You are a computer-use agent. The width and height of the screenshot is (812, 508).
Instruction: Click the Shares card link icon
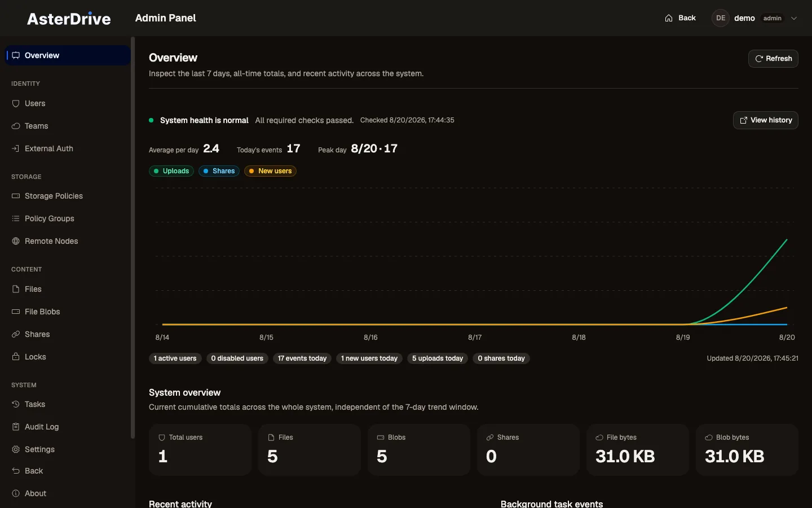490,437
